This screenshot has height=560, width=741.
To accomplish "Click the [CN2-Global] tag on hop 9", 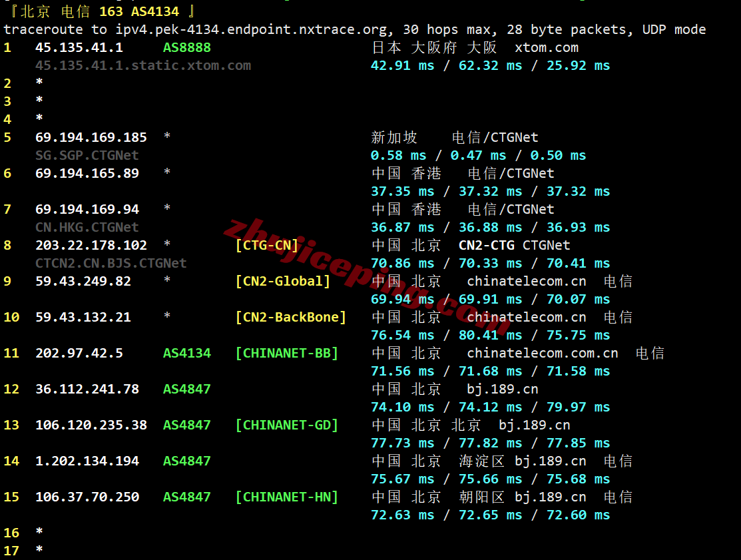I will pyautogui.click(x=282, y=281).
